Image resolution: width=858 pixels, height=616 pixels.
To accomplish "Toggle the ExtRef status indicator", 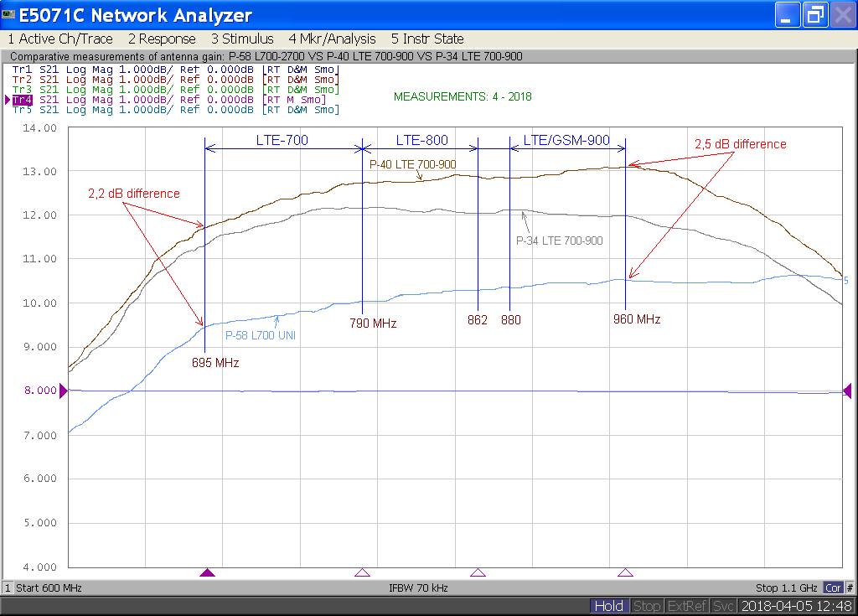I will [x=687, y=606].
